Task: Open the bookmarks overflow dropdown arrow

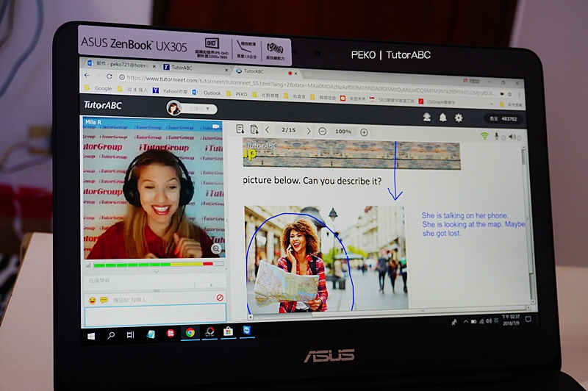Action: [x=492, y=104]
